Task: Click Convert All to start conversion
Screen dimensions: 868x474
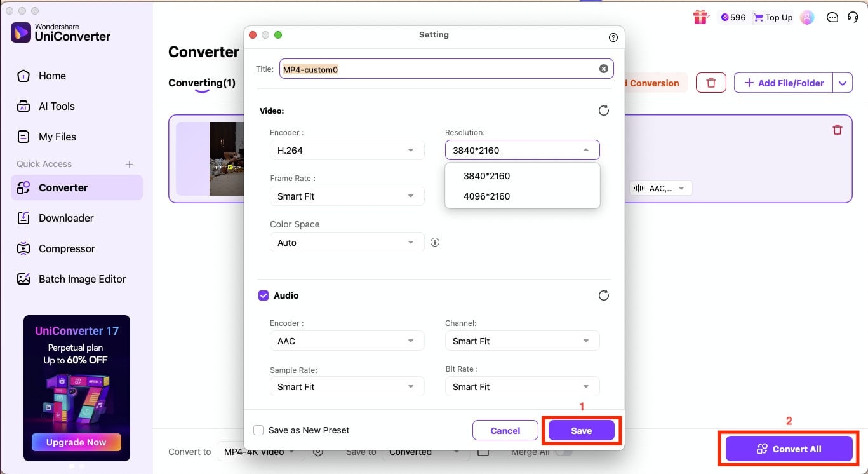Action: [789, 448]
